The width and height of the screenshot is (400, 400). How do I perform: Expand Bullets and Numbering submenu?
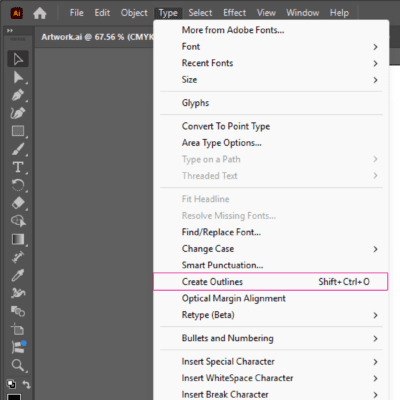[x=271, y=338]
